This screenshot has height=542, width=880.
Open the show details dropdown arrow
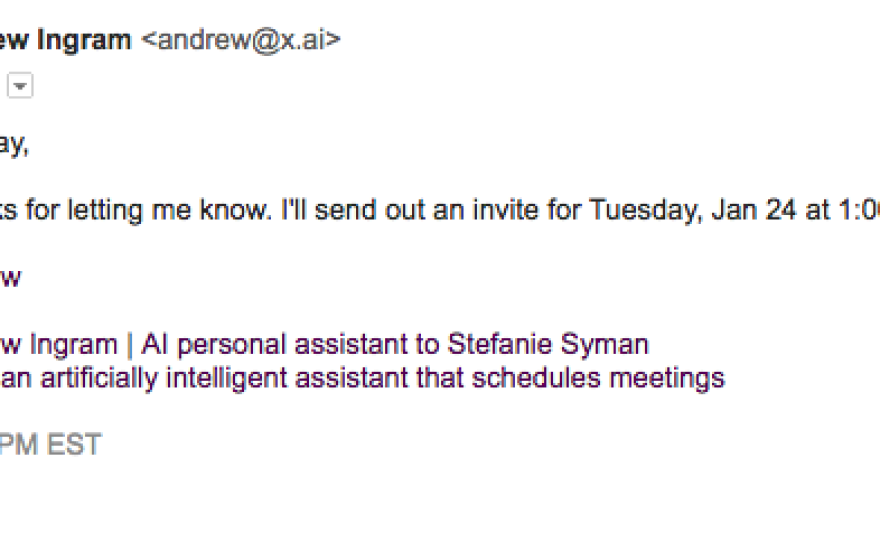pos(20,86)
